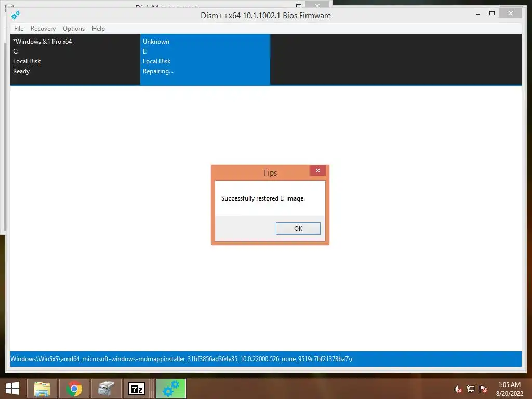Click the 'Ready' status on C: tile
The width and height of the screenshot is (532, 399).
(21, 71)
